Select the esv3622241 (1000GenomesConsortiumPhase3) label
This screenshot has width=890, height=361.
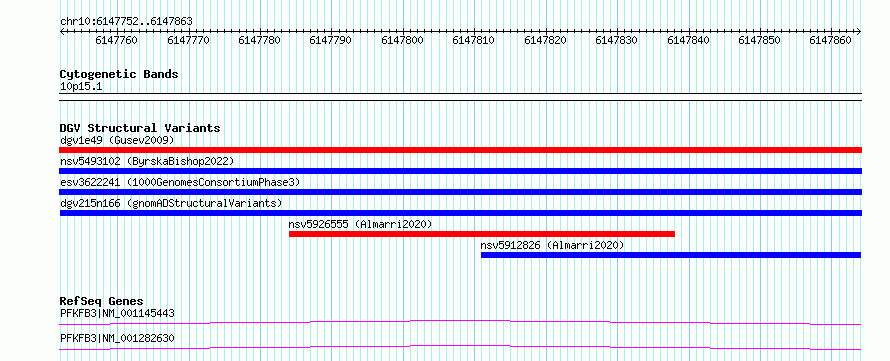tap(180, 182)
